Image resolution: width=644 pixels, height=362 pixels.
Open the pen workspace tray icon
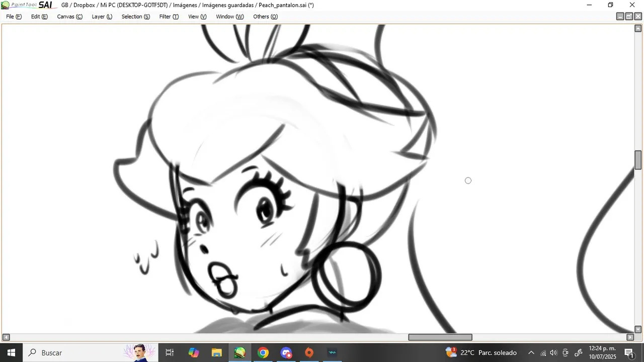(579, 352)
